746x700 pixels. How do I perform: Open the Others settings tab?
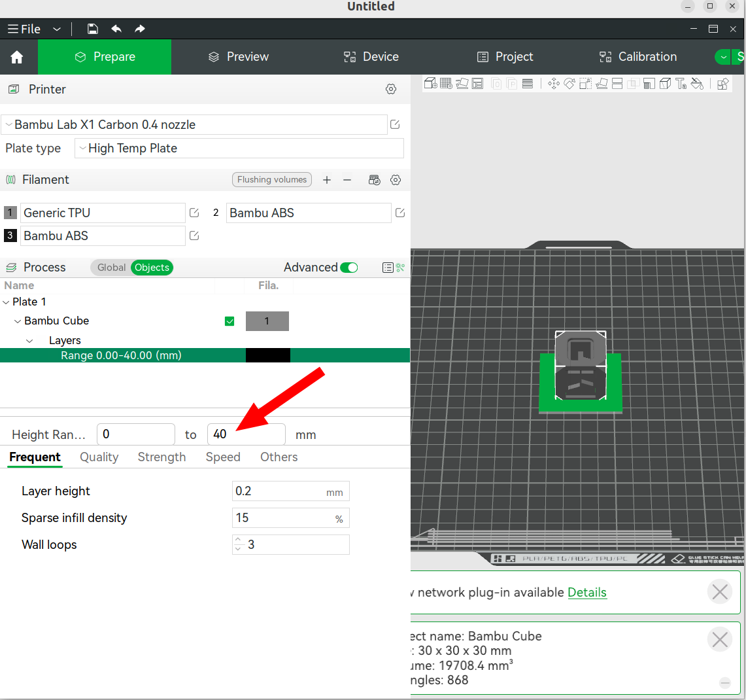279,457
